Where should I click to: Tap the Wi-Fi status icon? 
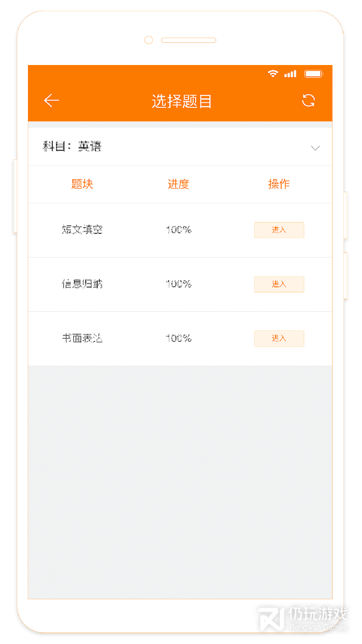pyautogui.click(x=273, y=74)
